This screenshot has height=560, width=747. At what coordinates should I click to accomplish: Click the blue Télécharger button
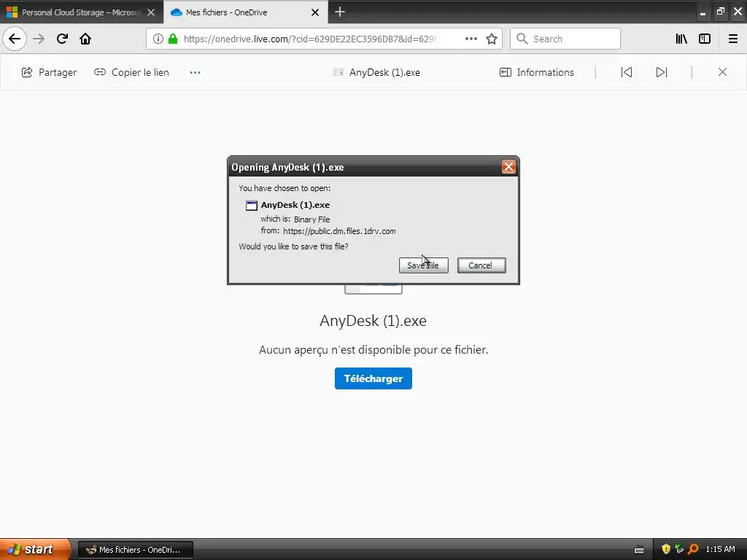373,378
